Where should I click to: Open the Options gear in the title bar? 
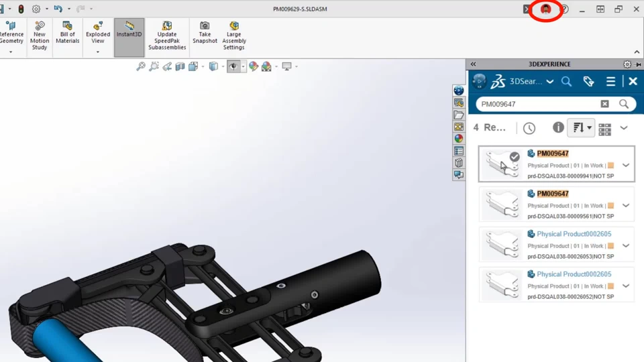point(36,9)
